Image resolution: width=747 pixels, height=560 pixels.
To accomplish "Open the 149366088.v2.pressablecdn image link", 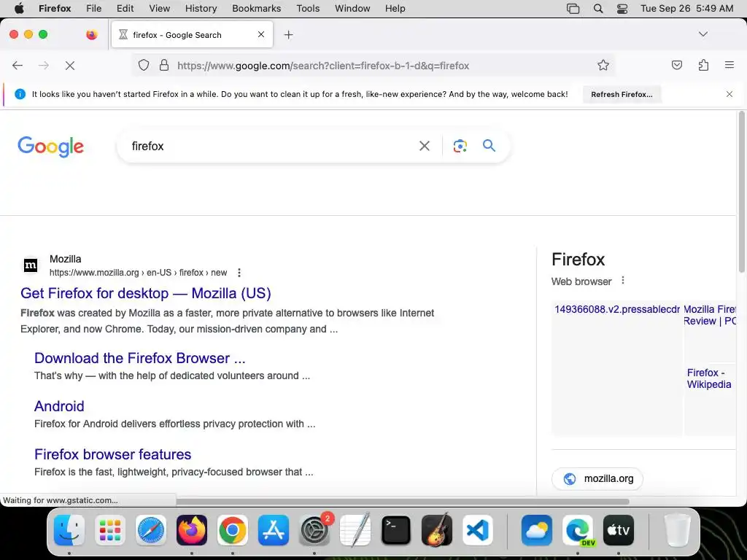I will (617, 309).
